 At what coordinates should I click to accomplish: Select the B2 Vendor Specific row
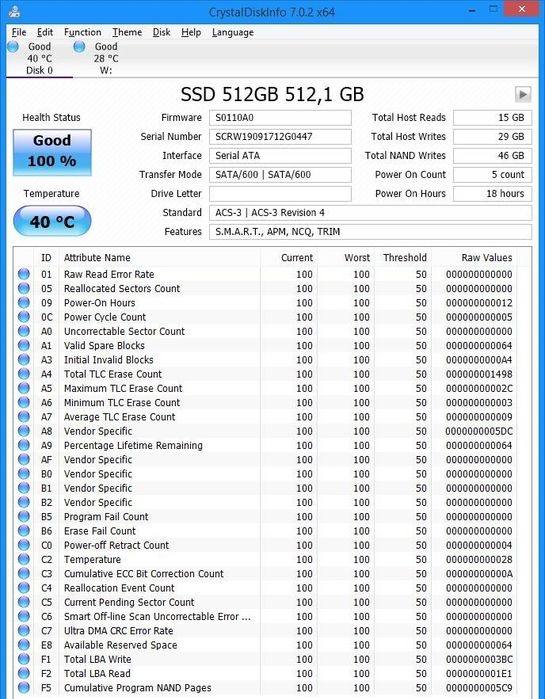[266, 502]
